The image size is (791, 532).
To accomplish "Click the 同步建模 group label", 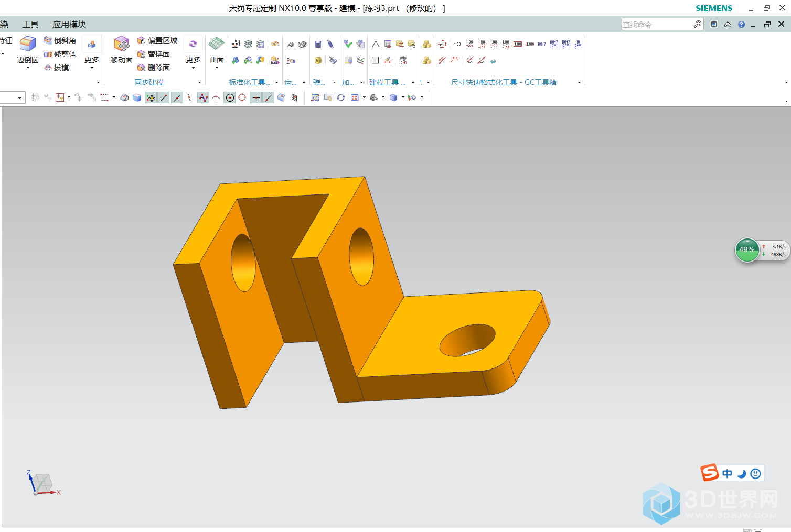I will (149, 82).
